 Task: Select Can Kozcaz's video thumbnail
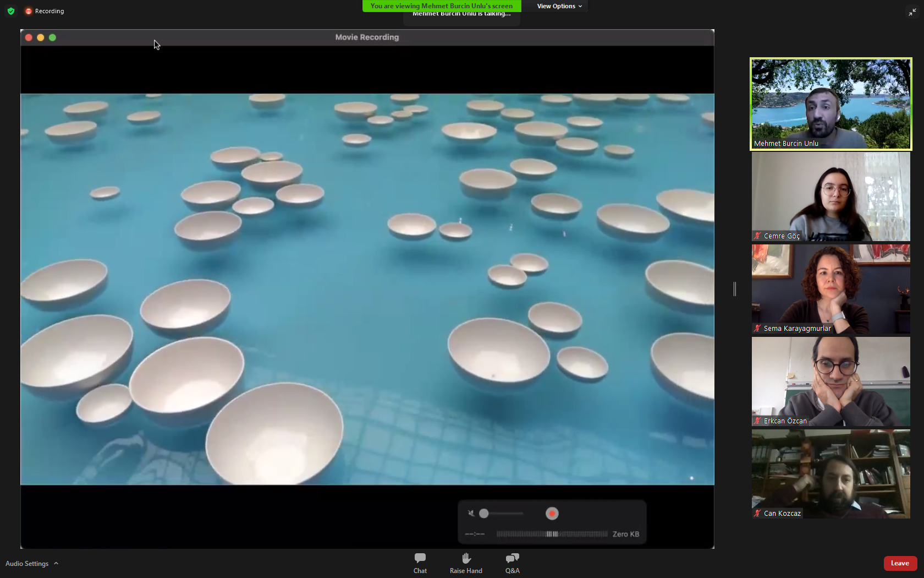point(831,474)
